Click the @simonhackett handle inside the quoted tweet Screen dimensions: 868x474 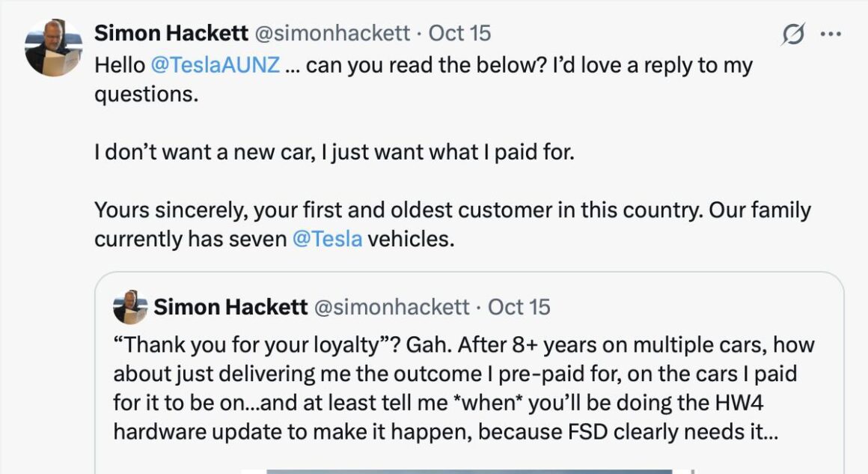392,306
